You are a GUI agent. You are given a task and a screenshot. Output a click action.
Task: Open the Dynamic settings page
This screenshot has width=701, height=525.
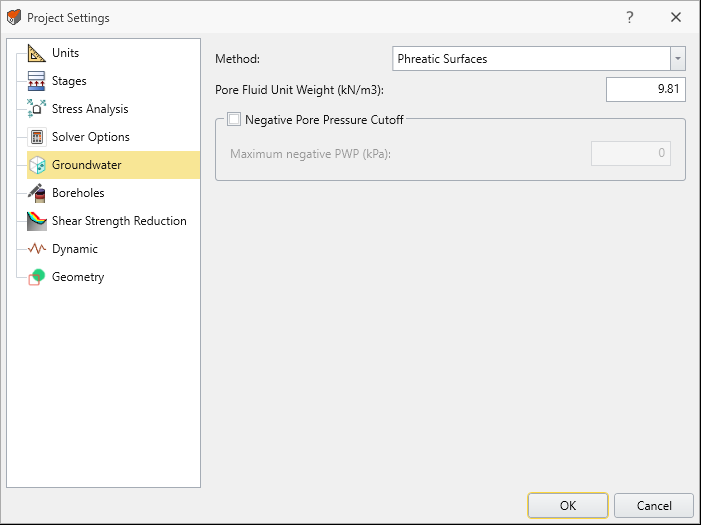pos(75,249)
